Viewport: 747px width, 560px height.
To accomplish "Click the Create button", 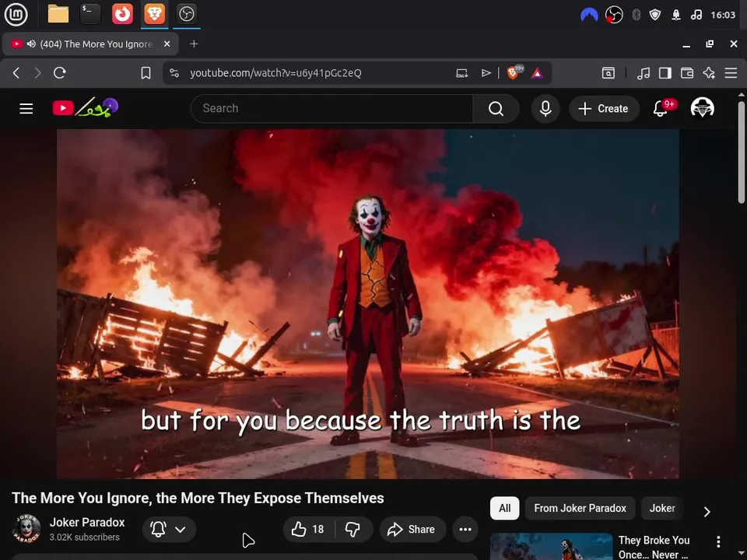I will (x=604, y=109).
